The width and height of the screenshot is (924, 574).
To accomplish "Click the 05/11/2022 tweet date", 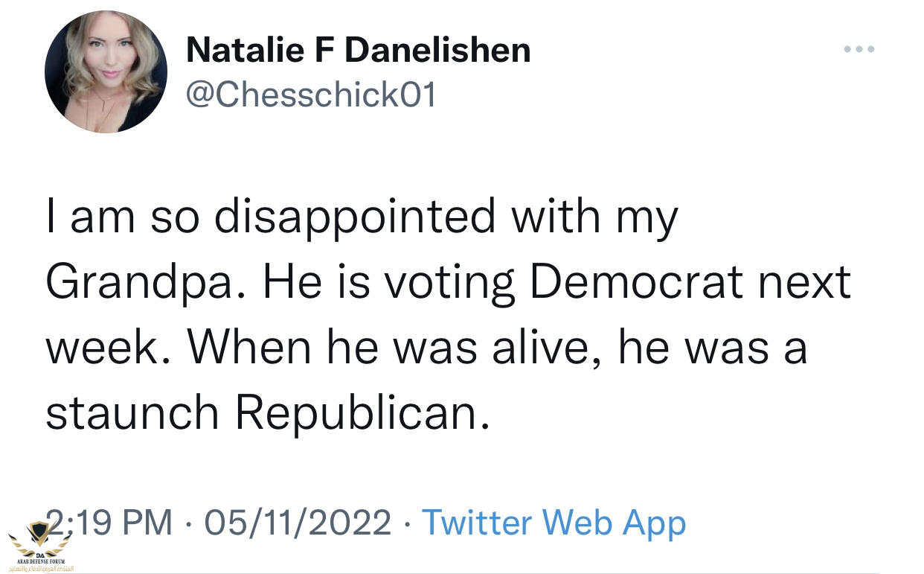I will click(x=298, y=523).
